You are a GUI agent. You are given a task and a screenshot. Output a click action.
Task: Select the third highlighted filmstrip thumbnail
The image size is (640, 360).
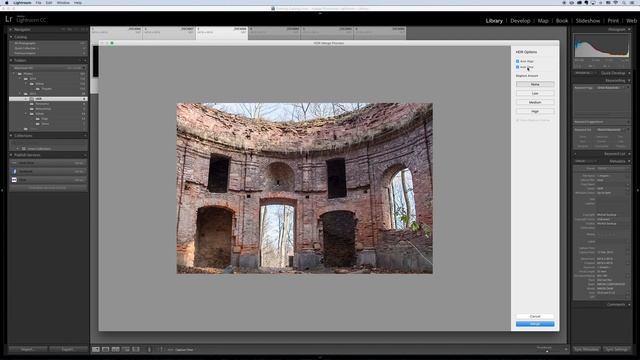[222, 33]
